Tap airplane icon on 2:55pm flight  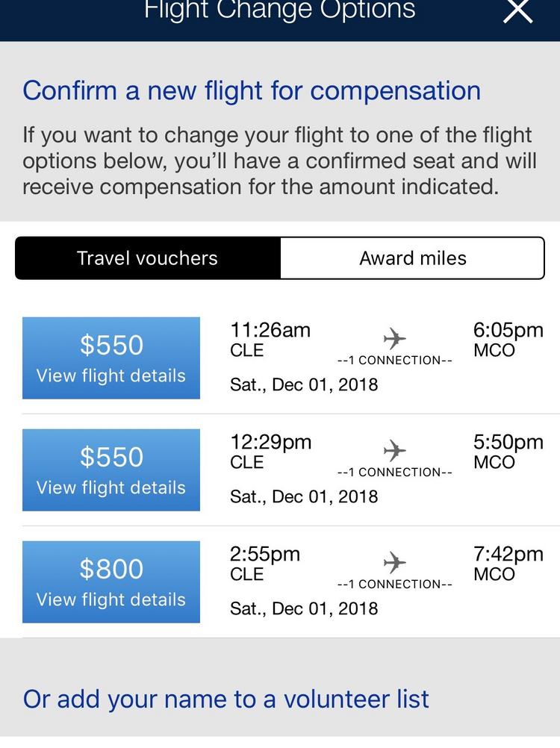pyautogui.click(x=395, y=563)
